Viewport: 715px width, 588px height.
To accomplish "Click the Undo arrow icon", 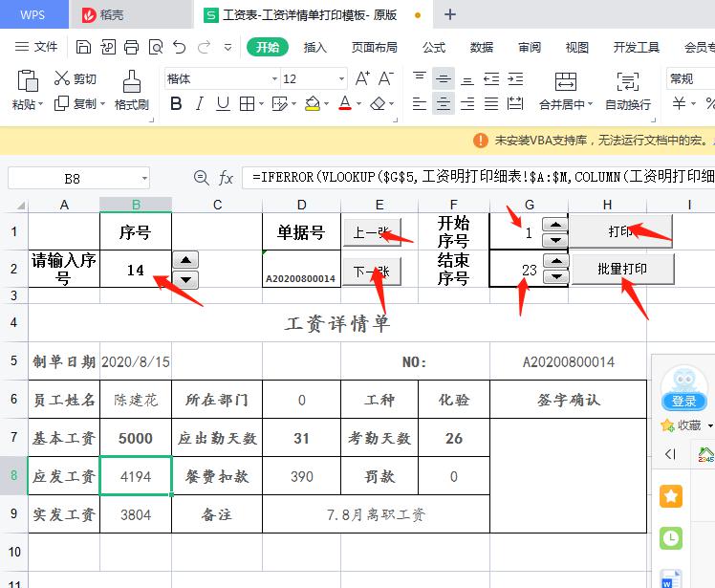I will (179, 47).
